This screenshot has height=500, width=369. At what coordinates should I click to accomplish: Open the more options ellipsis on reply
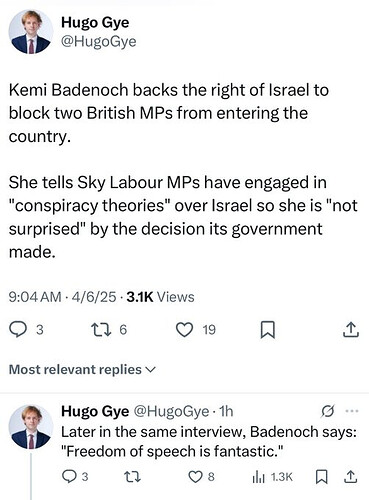point(352,411)
